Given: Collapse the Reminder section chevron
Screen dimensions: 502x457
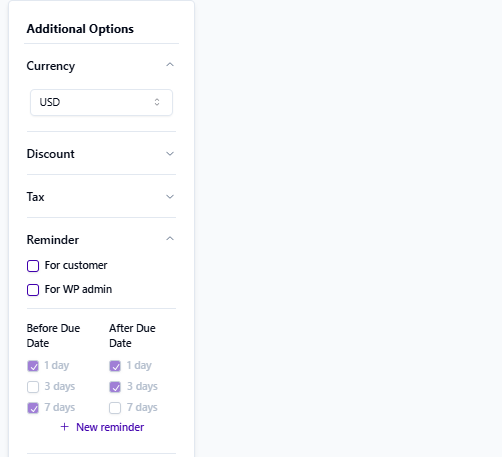Looking at the screenshot, I should point(170,239).
